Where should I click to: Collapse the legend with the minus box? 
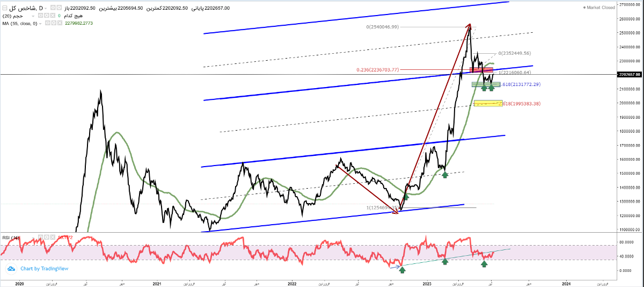5,8
